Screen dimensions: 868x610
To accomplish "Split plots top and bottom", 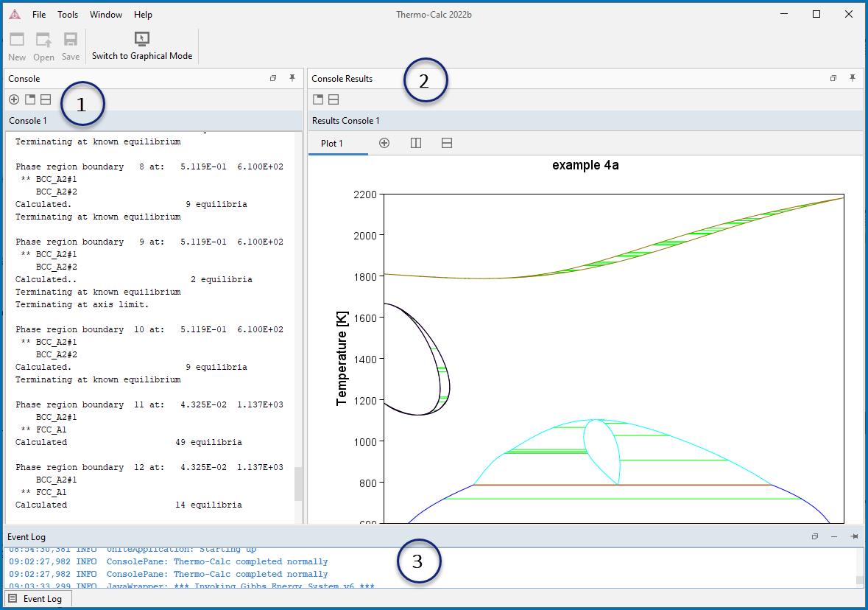I will [447, 144].
